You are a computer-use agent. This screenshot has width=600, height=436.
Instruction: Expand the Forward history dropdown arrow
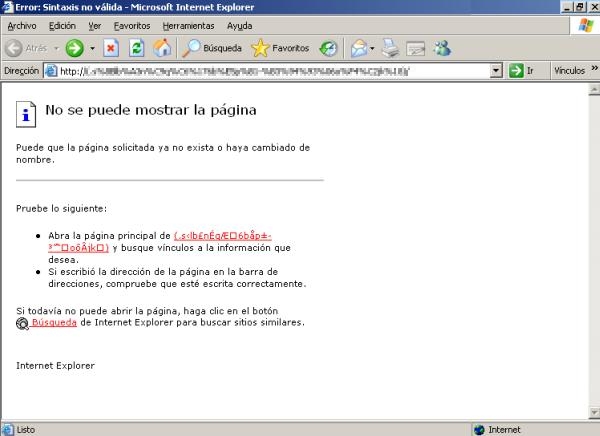(92, 49)
